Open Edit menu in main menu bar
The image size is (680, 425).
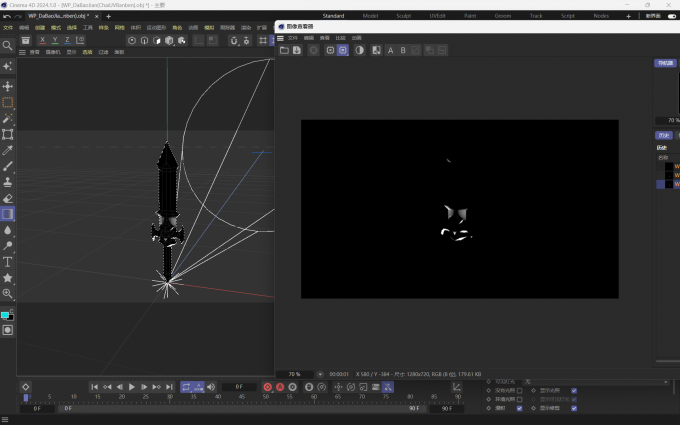click(24, 27)
